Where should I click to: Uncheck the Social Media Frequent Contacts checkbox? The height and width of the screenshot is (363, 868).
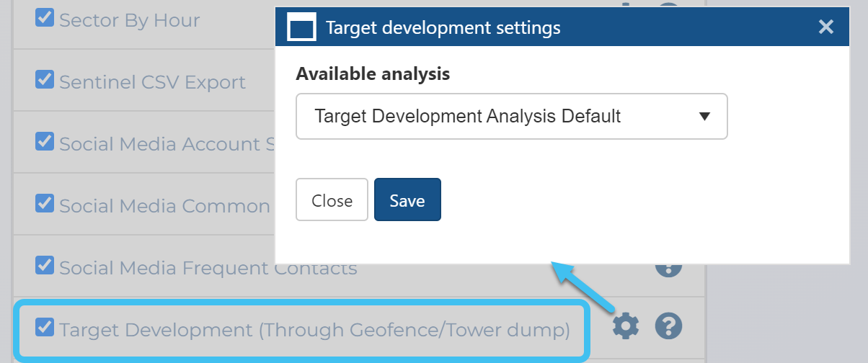45,266
